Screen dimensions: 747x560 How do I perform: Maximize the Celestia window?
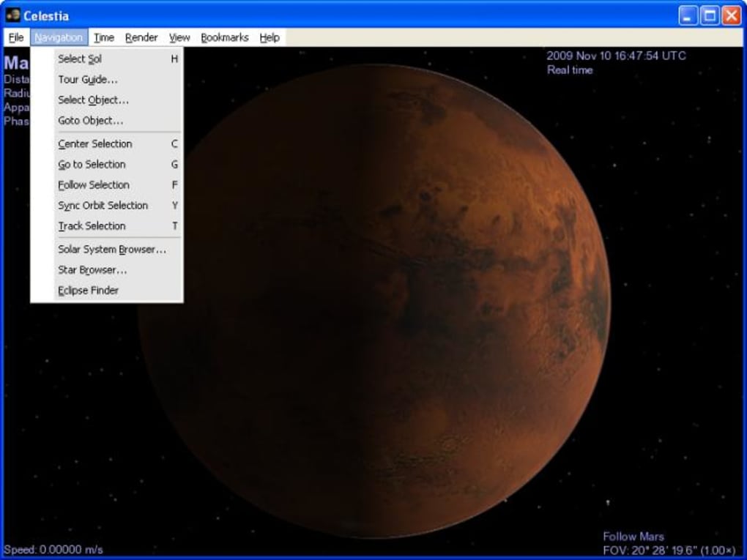[x=710, y=15]
